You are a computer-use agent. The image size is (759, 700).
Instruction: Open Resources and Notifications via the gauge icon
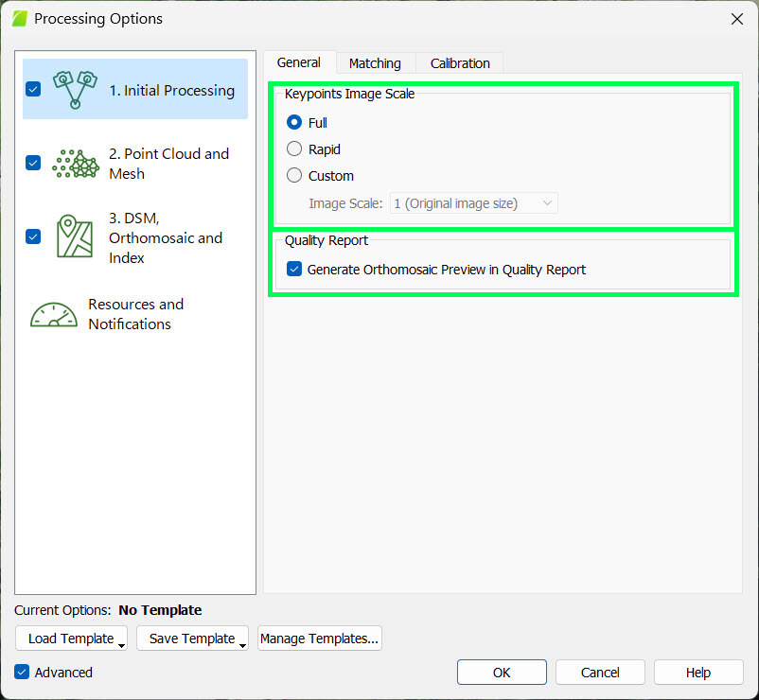coord(53,313)
